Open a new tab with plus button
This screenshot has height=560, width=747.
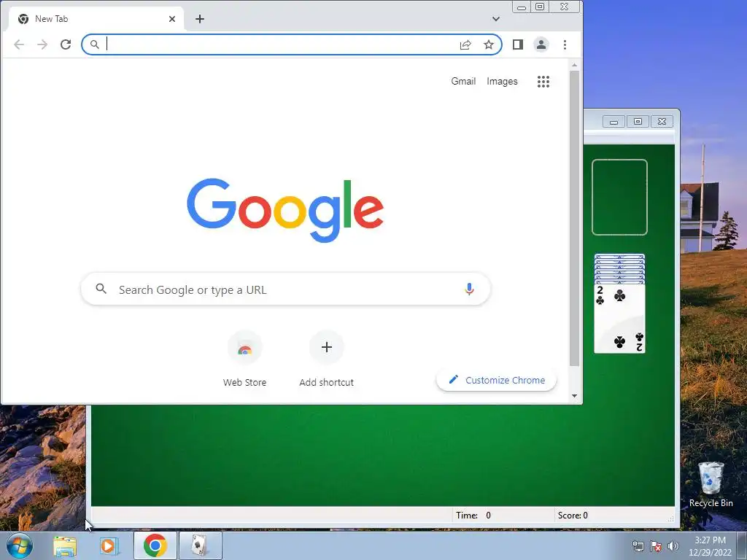coord(200,19)
